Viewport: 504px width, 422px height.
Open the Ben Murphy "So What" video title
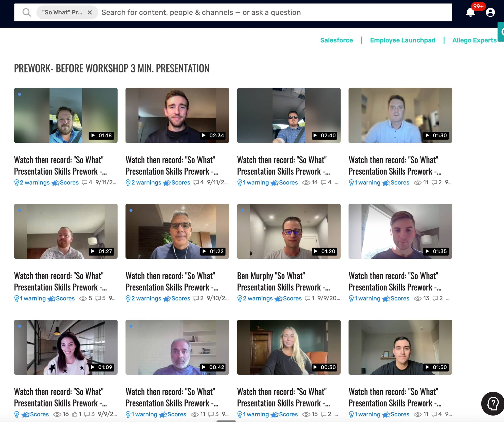click(x=283, y=281)
